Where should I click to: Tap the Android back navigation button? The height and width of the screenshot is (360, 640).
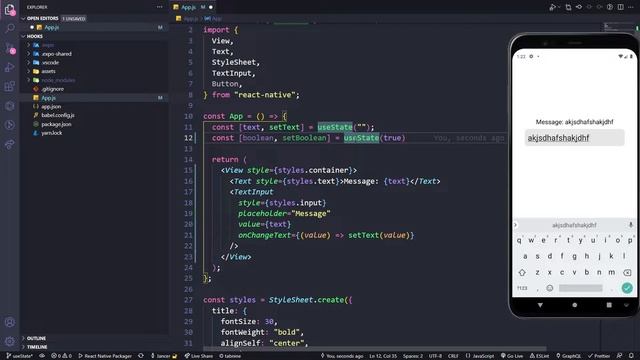point(540,305)
